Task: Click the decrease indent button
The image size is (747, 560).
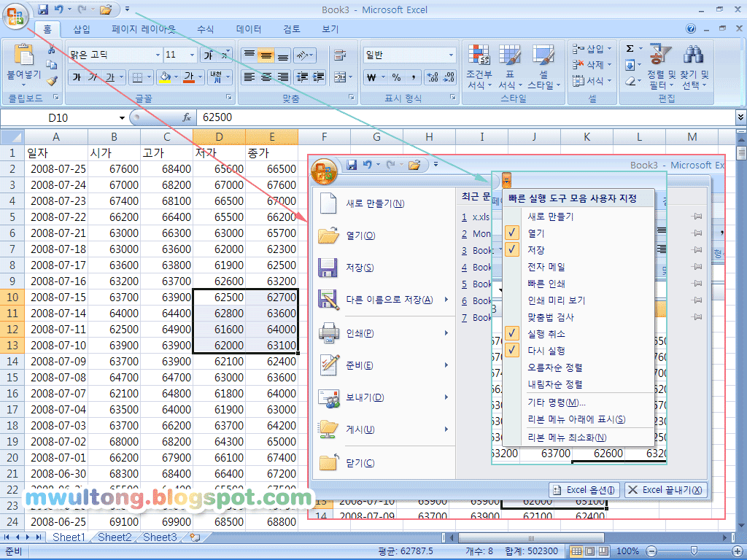Action: click(x=301, y=77)
